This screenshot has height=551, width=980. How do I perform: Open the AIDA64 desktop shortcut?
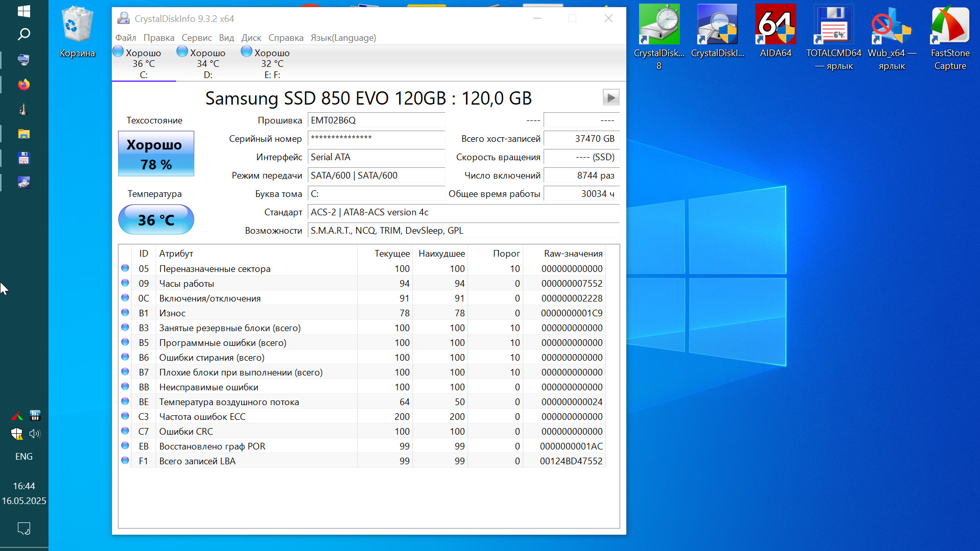click(775, 26)
